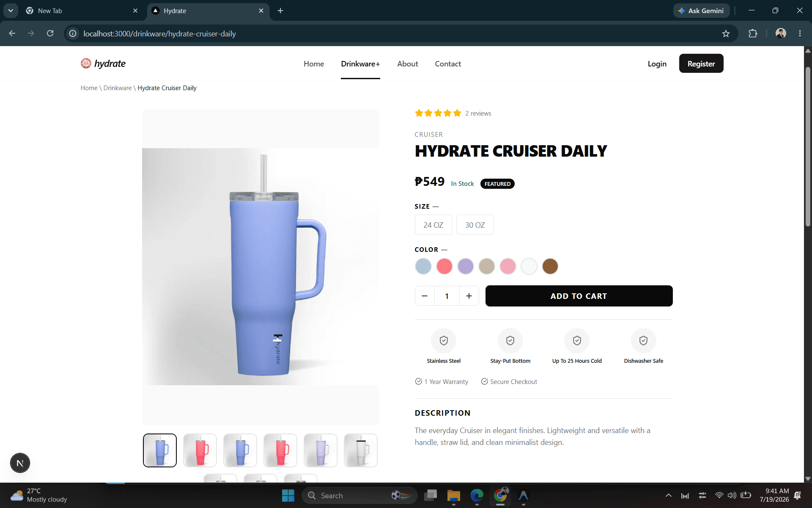Image resolution: width=812 pixels, height=508 pixels.
Task: Open the Drinkware+ navigation menu
Action: click(360, 64)
